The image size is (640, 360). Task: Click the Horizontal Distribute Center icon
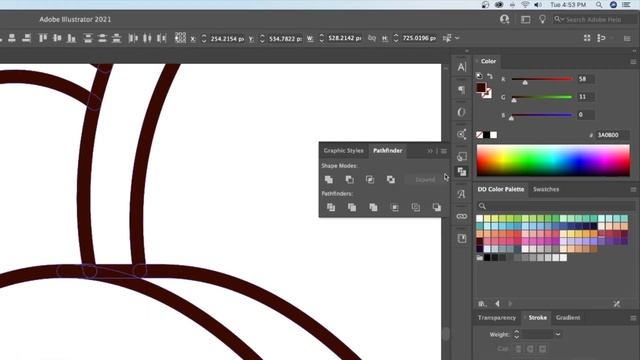(x=147, y=38)
